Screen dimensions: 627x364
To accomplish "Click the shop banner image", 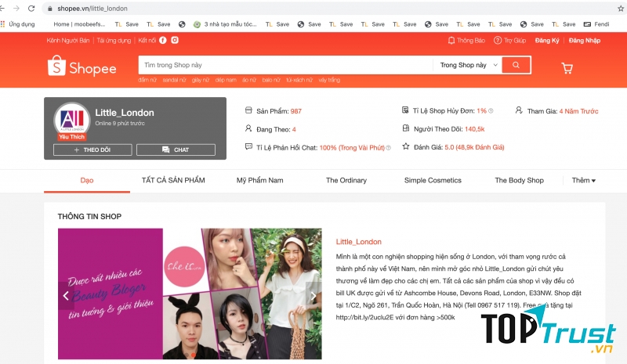I will [190, 294].
